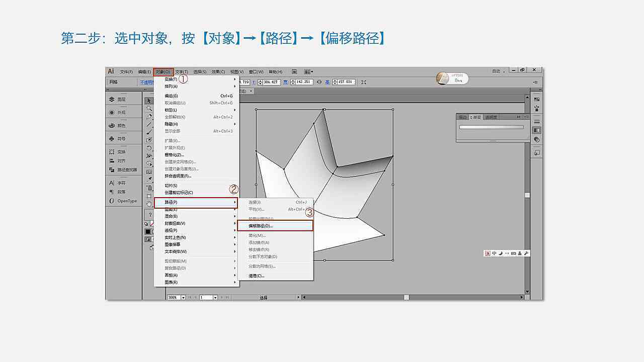Choose 清理(C)... from path submenu
The width and height of the screenshot is (644, 362).
(x=276, y=276)
